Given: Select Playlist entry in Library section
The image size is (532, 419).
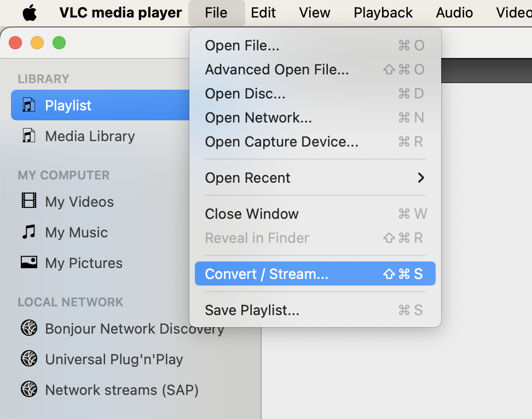Looking at the screenshot, I should pos(68,106).
